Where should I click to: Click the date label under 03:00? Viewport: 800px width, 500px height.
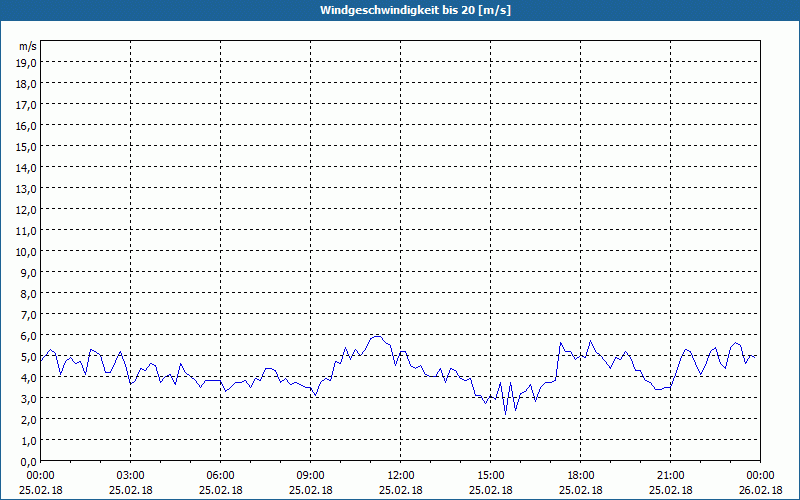tap(131, 490)
